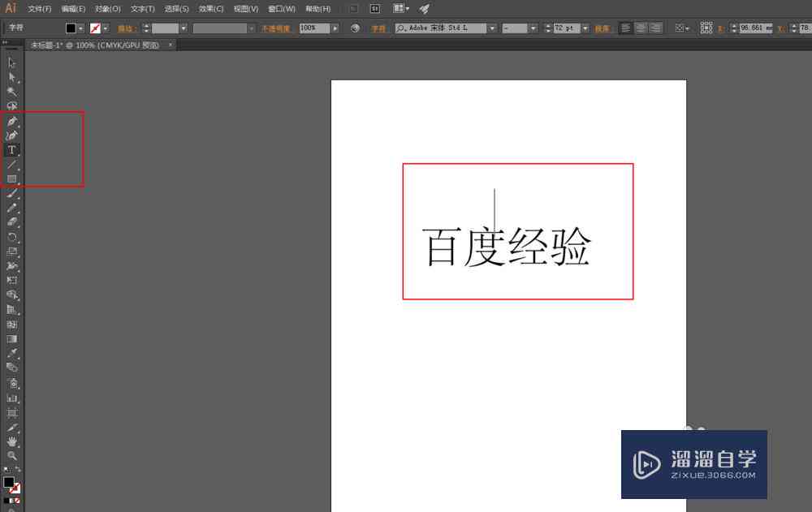Select the Curvature tool
812x512 pixels.
point(11,136)
